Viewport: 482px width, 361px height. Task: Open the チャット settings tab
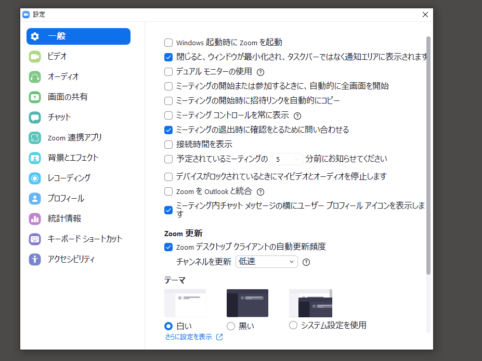point(78,117)
